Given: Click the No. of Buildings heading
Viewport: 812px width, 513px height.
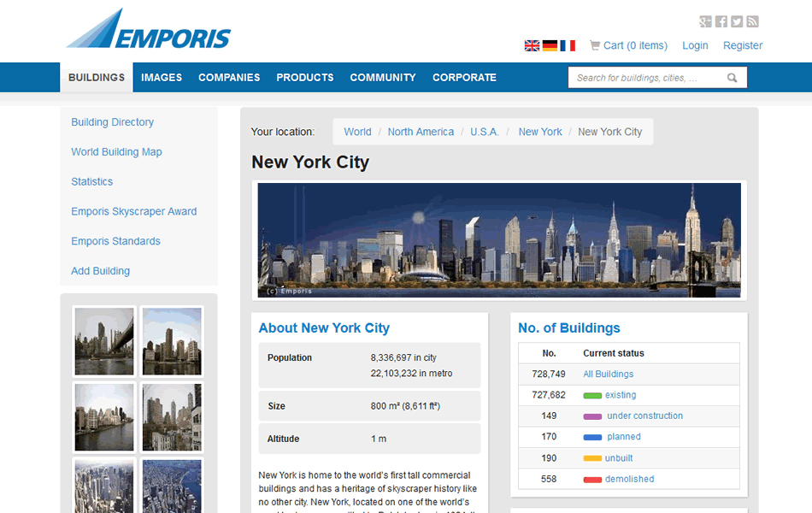Looking at the screenshot, I should 569,328.
